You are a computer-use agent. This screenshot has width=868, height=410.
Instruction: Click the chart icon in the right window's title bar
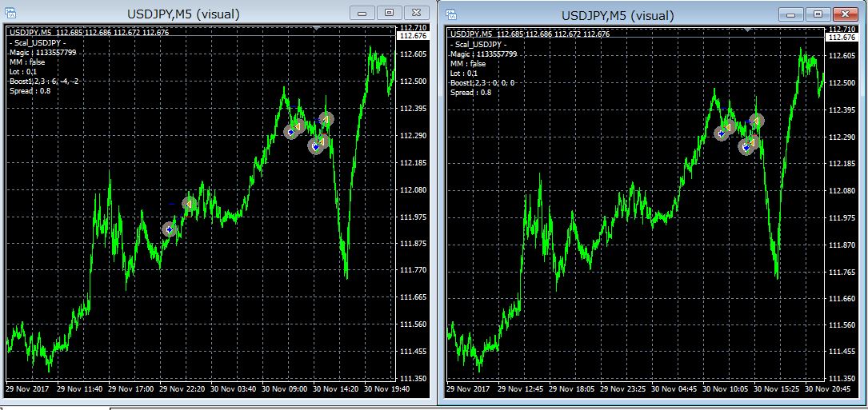451,14
